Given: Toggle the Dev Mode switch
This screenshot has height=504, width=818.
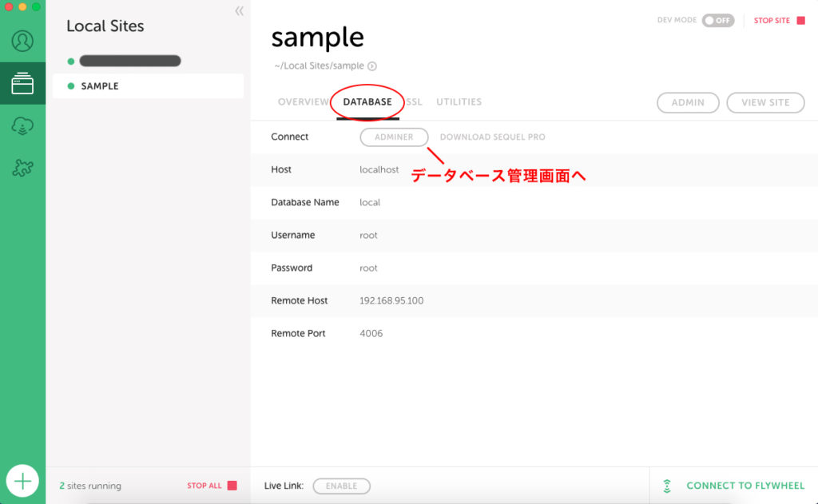Looking at the screenshot, I should coord(717,21).
